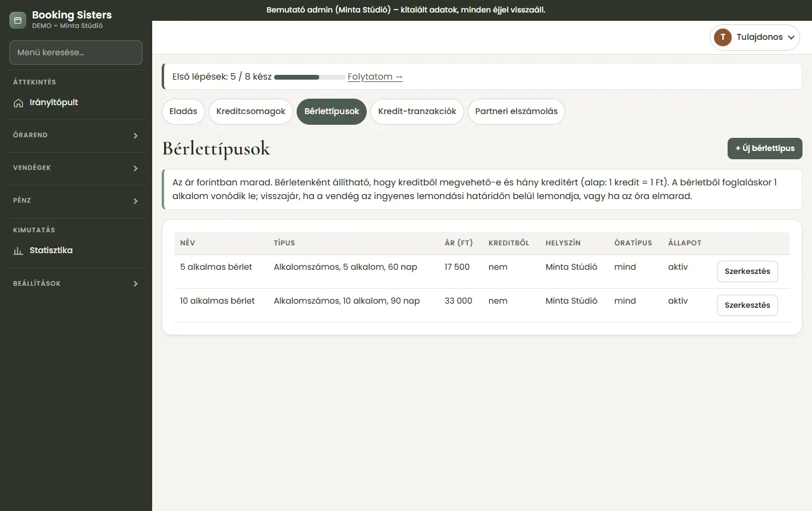This screenshot has width=812, height=511.
Task: Click the Booking Sisters calendar logo icon
Action: tap(18, 20)
